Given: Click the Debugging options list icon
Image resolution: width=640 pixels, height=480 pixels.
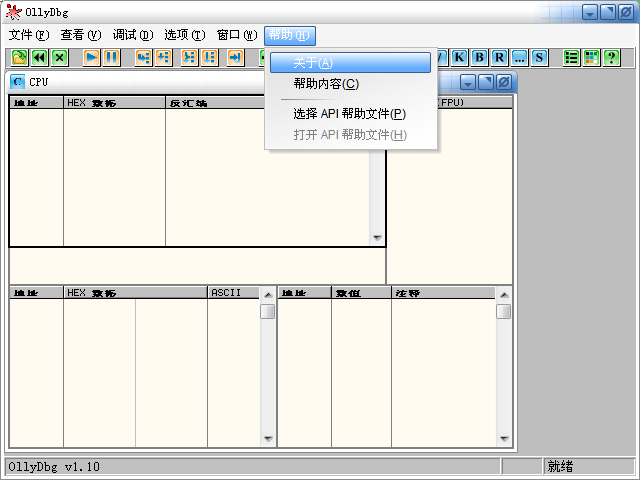Looking at the screenshot, I should (x=571, y=58).
